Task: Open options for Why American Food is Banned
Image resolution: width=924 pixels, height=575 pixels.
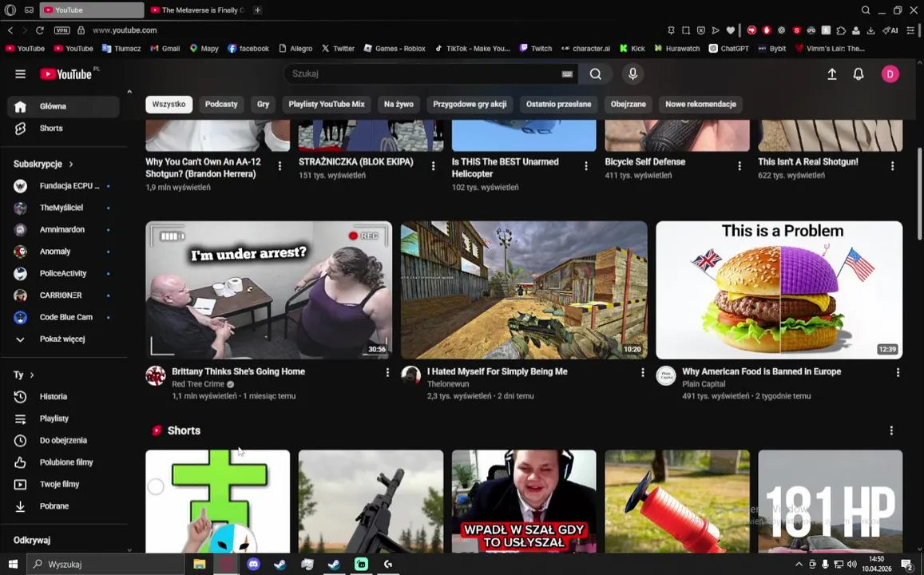Action: [x=898, y=372]
